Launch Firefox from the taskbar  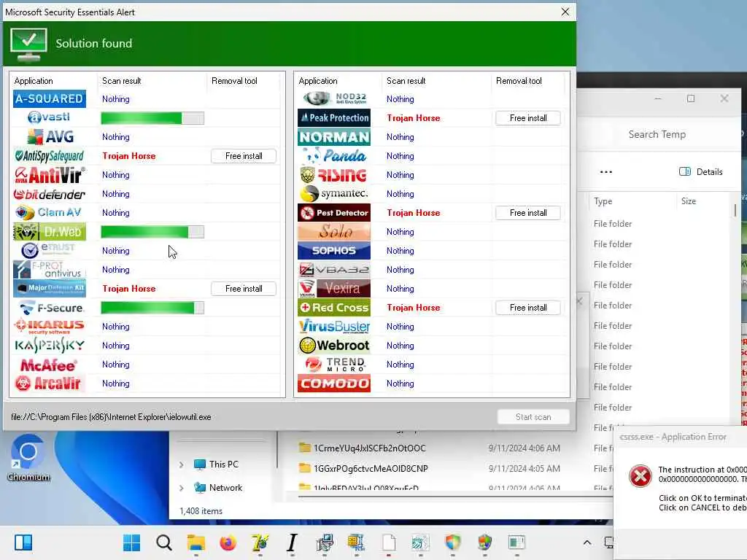pyautogui.click(x=228, y=542)
